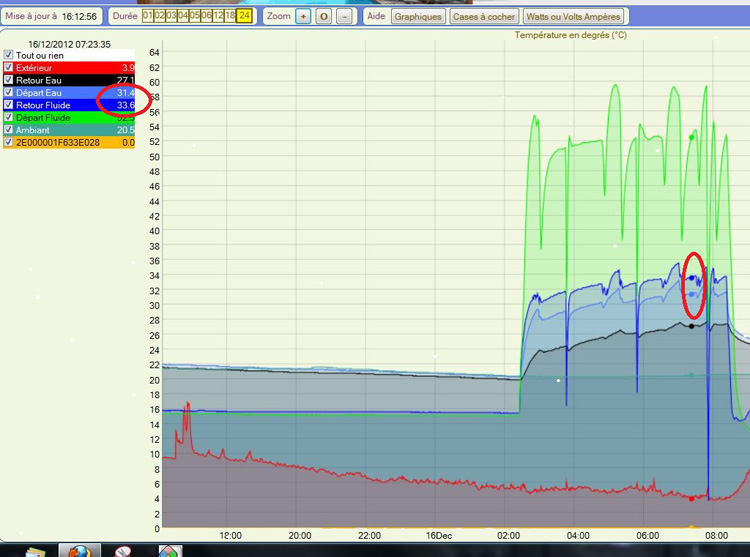
Task: Click Watts ou Volts Ampères button
Action: [x=573, y=17]
